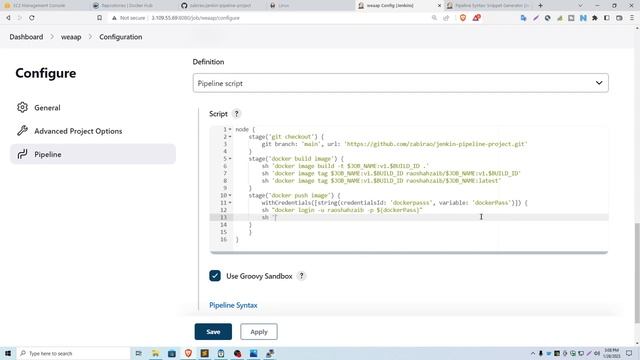Viewport: 640px width, 360px height.
Task: Click the page vertical scrollbar
Action: [x=637, y=273]
